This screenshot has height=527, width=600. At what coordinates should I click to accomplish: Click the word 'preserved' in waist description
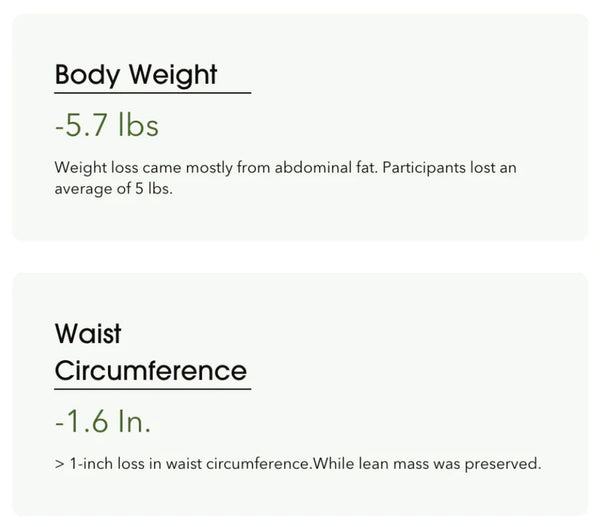[501, 464]
